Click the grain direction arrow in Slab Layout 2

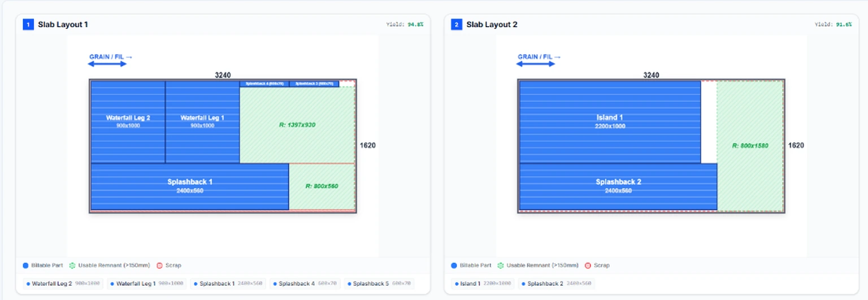[x=536, y=64]
